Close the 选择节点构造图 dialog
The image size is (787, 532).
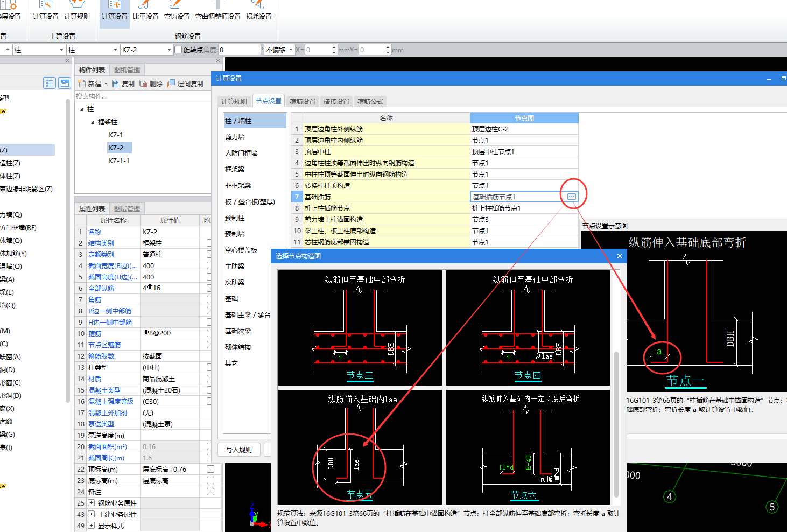[620, 256]
